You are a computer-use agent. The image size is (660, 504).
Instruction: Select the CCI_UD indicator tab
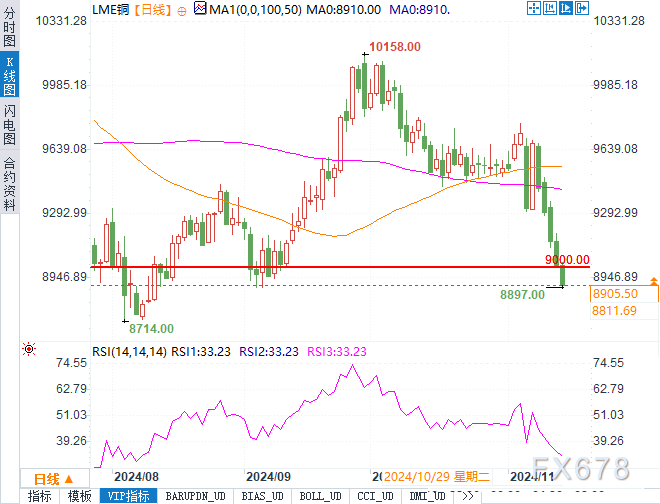375,496
